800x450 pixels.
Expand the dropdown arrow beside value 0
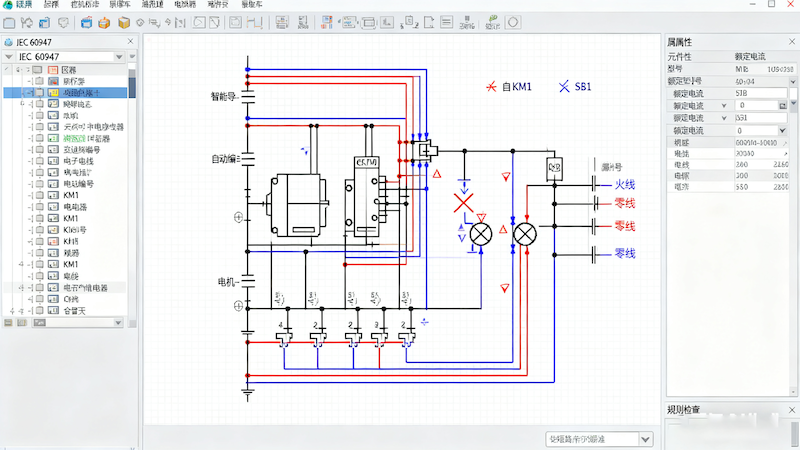point(783,130)
